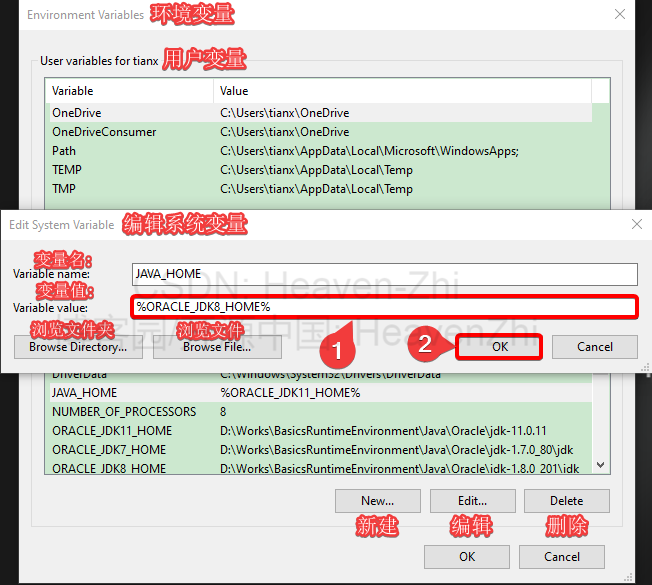Viewport: 652px width, 585px height.
Task: Focus the Variable name input field
Action: (x=385, y=274)
